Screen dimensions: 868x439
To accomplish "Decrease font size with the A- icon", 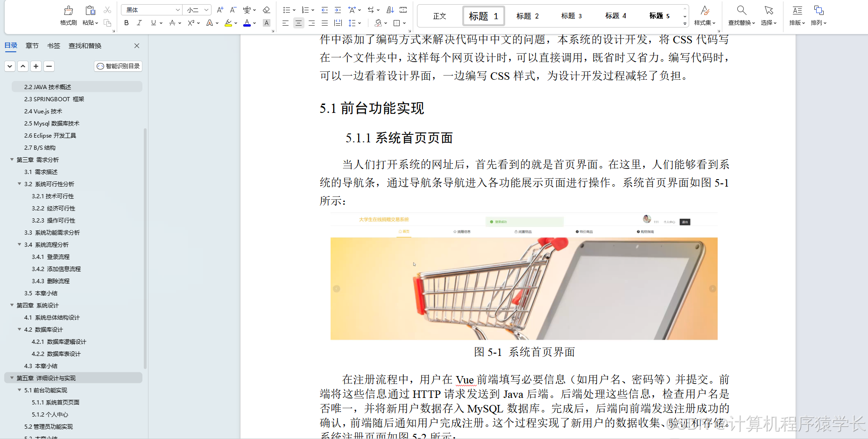I will (x=233, y=10).
